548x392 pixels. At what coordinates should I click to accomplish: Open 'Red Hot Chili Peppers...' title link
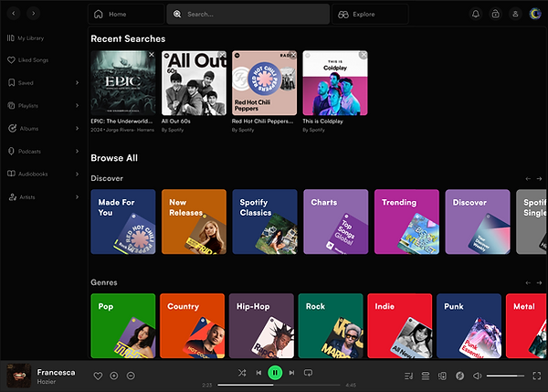262,121
